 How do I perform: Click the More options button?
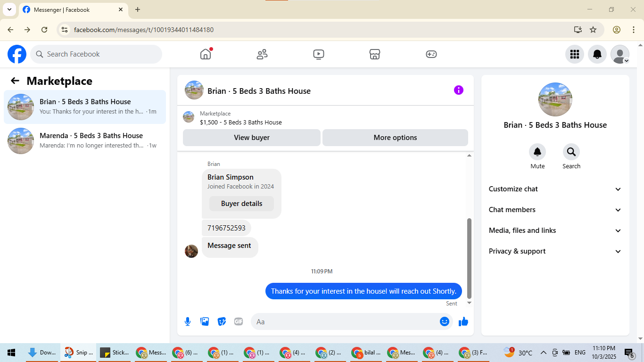(x=395, y=138)
